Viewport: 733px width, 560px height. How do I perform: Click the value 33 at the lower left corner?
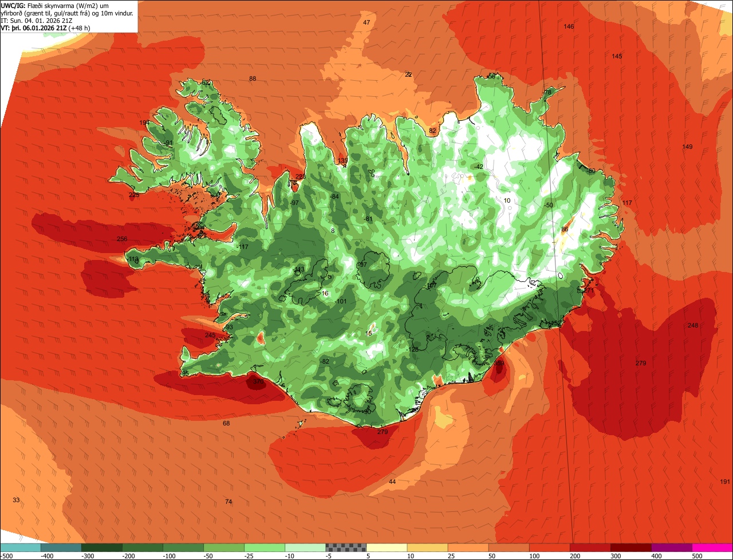(x=16, y=500)
